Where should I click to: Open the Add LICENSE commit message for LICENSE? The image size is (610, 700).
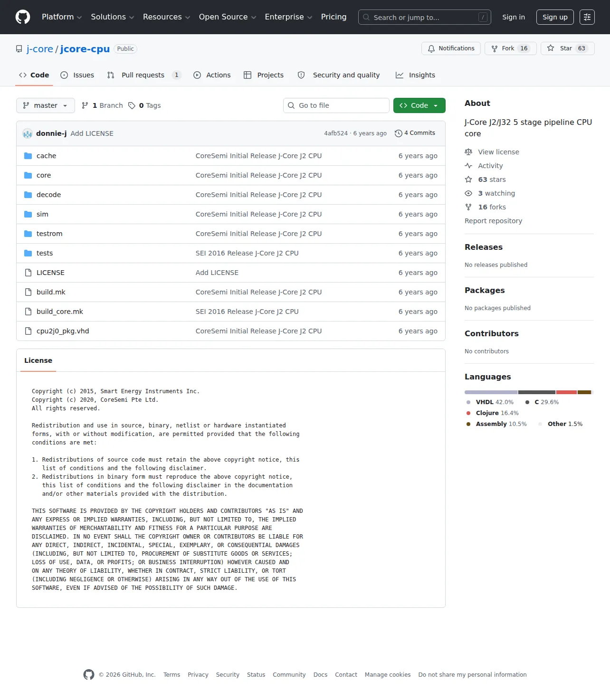[217, 273]
